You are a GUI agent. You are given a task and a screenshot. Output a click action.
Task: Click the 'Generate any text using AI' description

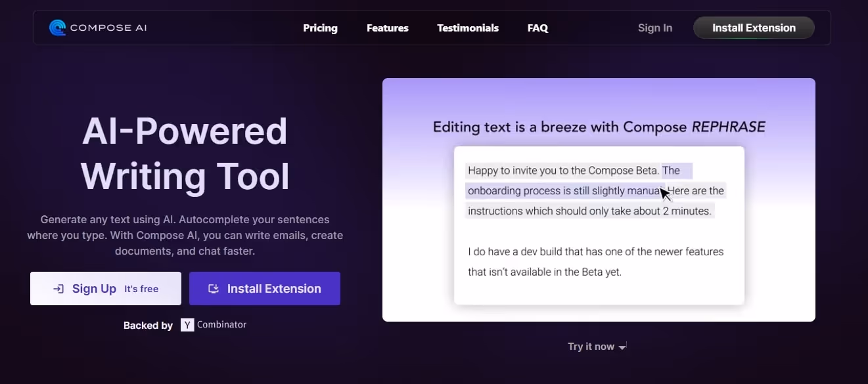[x=185, y=235]
